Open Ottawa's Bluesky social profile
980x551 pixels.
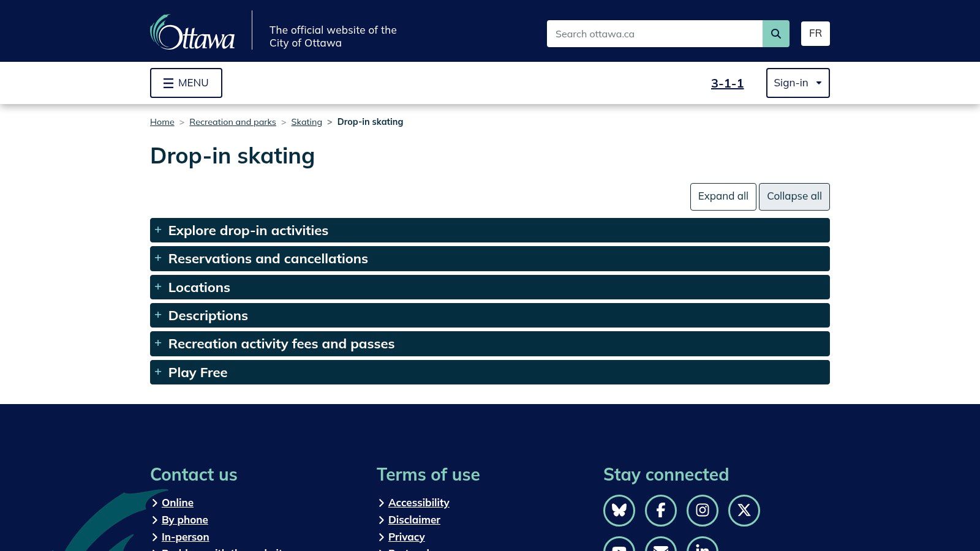(x=619, y=510)
